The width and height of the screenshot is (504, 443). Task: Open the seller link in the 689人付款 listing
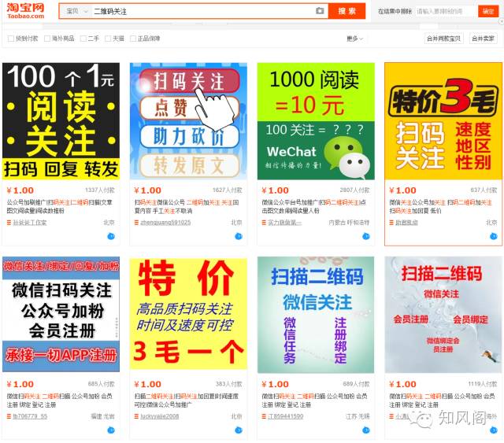tap(285, 416)
